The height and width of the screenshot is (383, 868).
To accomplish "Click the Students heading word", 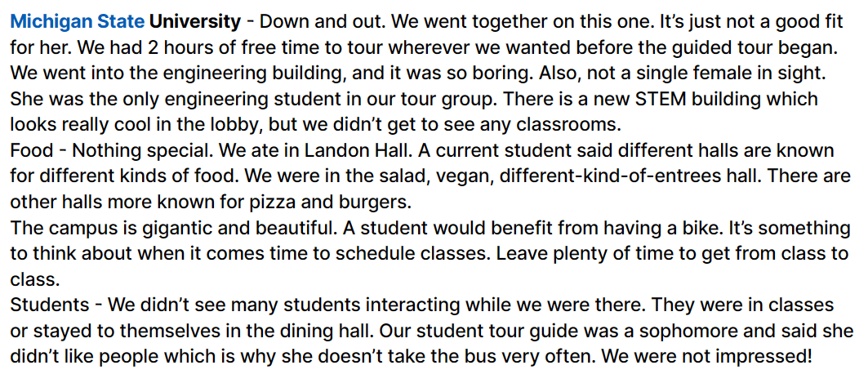I will click(49, 305).
